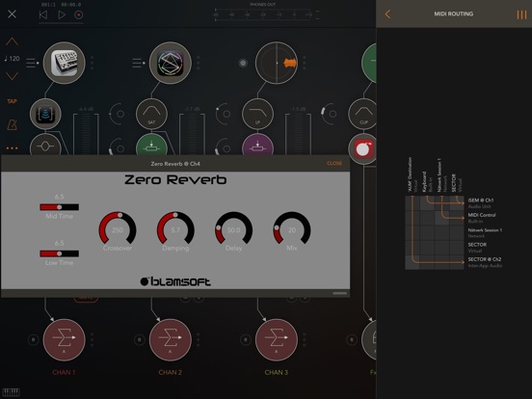Viewport: 532px width, 399px height.
Task: Open the Zero Reverb plugin node icon
Action: point(363,149)
